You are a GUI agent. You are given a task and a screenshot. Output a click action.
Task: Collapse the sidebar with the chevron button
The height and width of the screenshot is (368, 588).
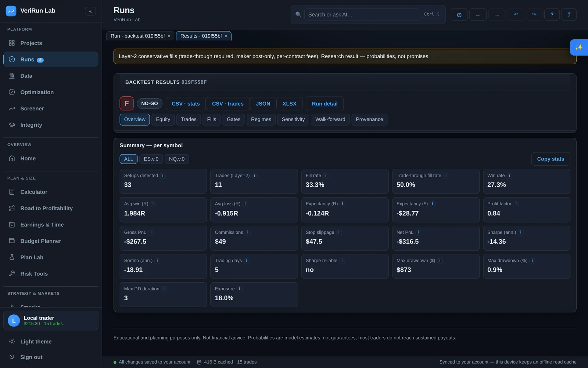(90, 11)
